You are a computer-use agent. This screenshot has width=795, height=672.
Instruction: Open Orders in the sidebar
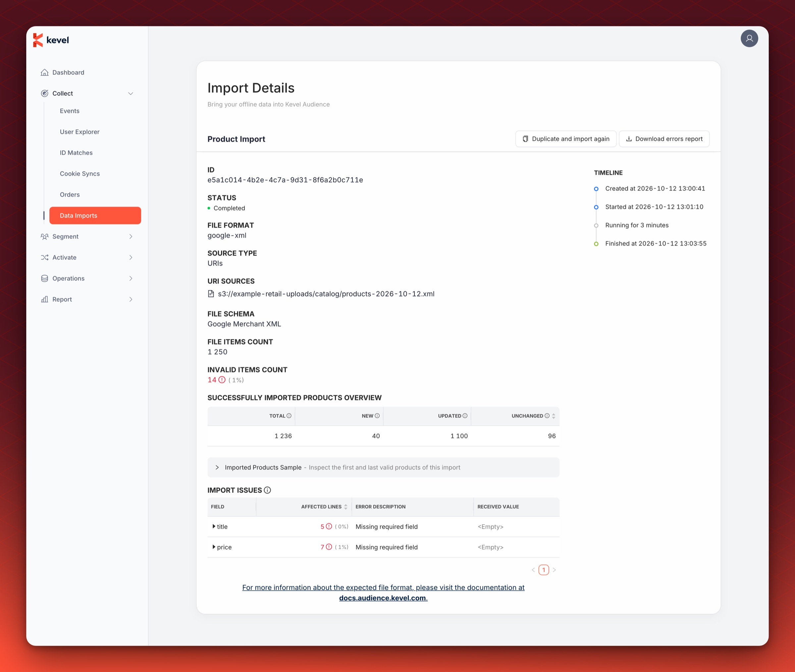point(70,195)
